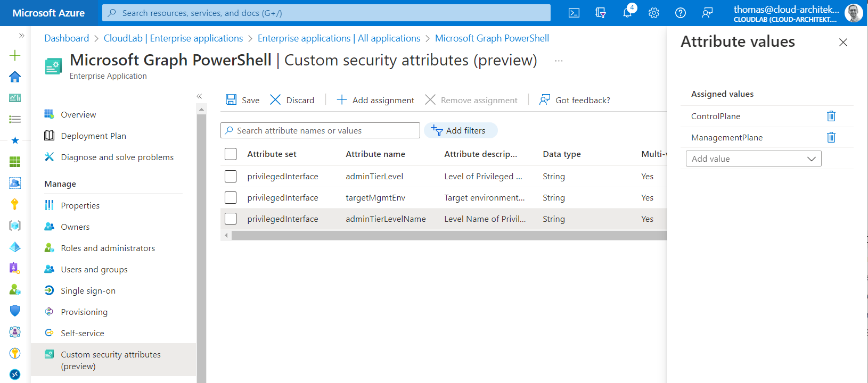The height and width of the screenshot is (383, 868).
Task: Toggle the select-all checkbox in table header
Action: click(x=231, y=154)
